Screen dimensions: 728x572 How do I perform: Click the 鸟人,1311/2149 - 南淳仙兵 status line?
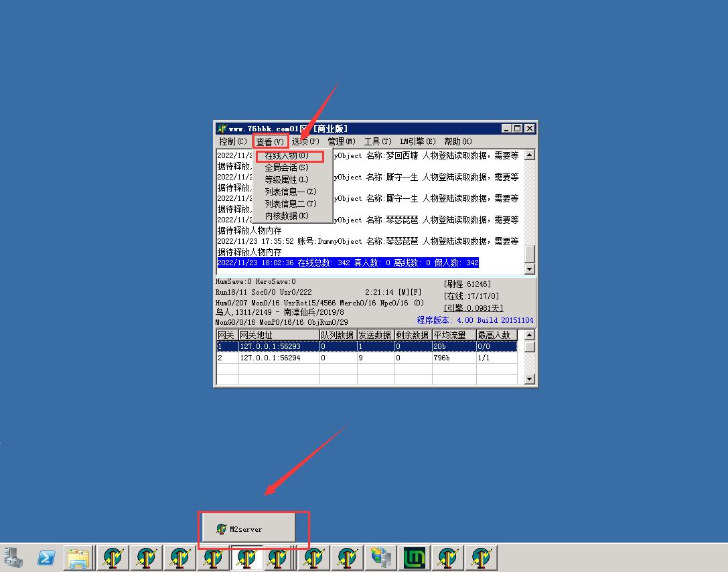279,312
